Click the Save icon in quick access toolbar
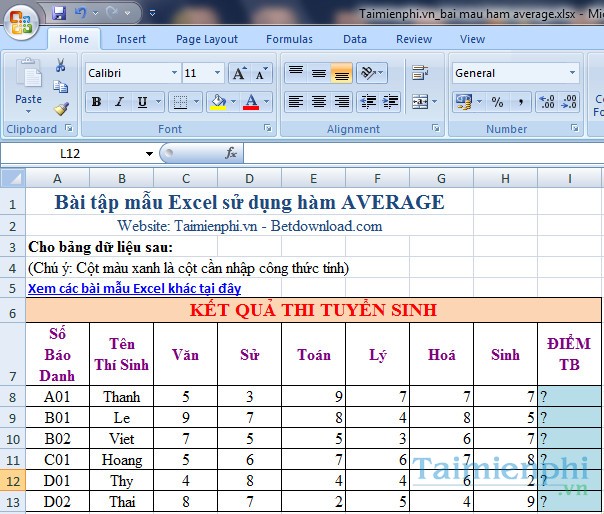604x514 pixels. point(59,14)
